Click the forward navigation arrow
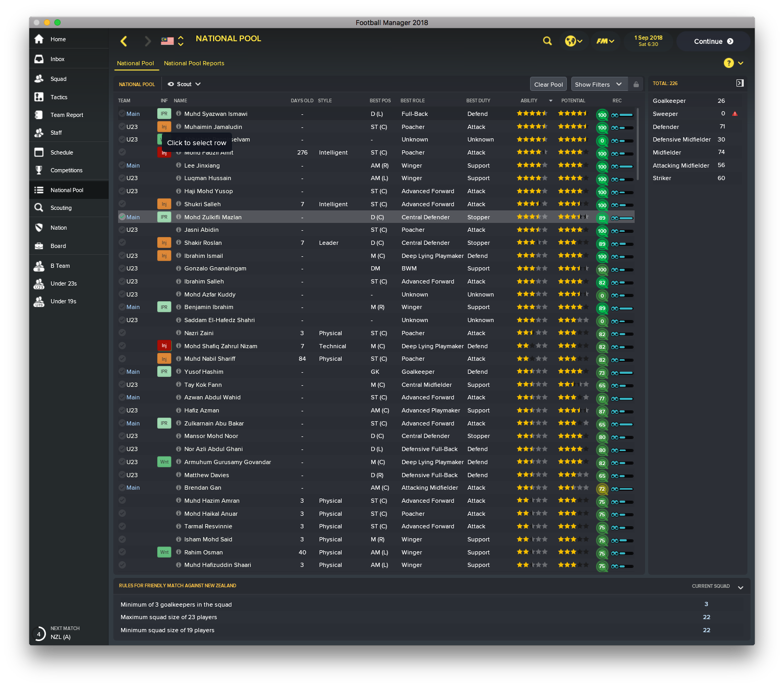784x687 pixels. pos(148,41)
